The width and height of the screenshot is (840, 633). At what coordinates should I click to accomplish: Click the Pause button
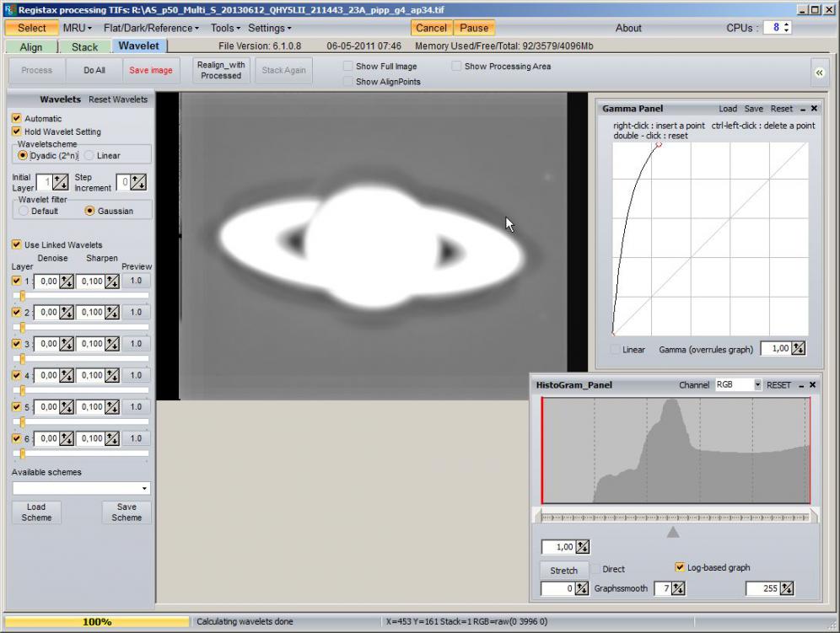(x=474, y=28)
